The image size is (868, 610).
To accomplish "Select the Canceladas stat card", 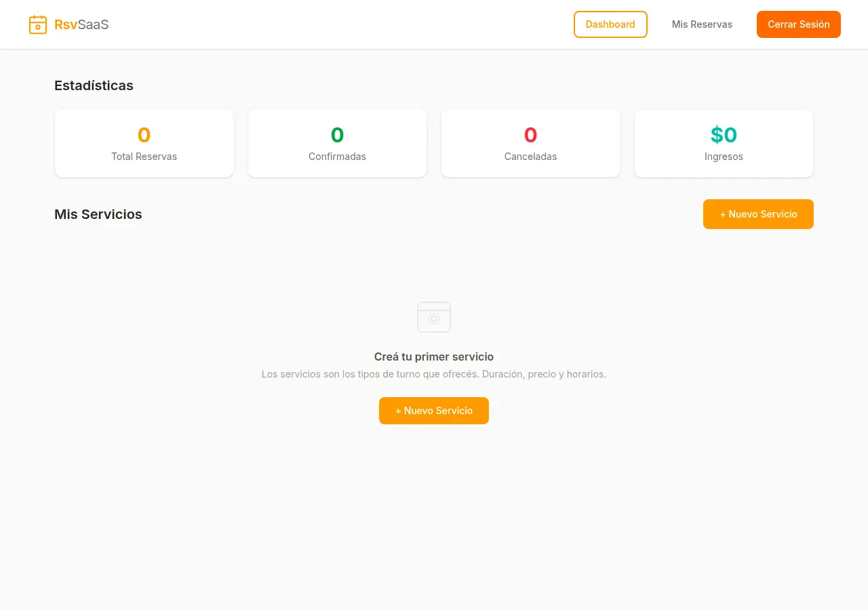I will pyautogui.click(x=530, y=144).
